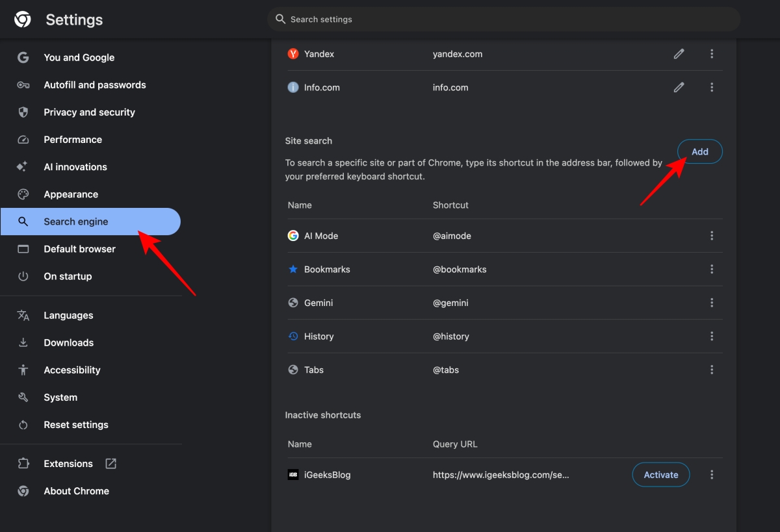Click the shield icon for Privacy

coord(23,112)
